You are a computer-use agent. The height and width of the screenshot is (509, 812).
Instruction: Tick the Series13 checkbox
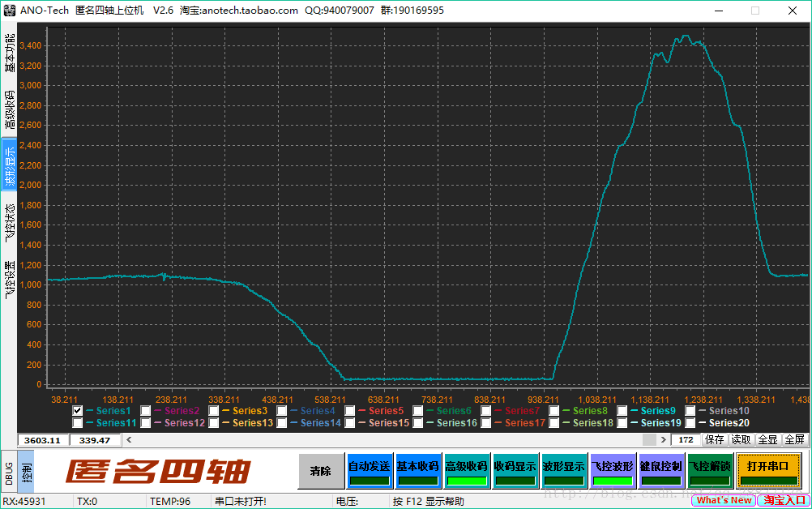[x=213, y=423]
